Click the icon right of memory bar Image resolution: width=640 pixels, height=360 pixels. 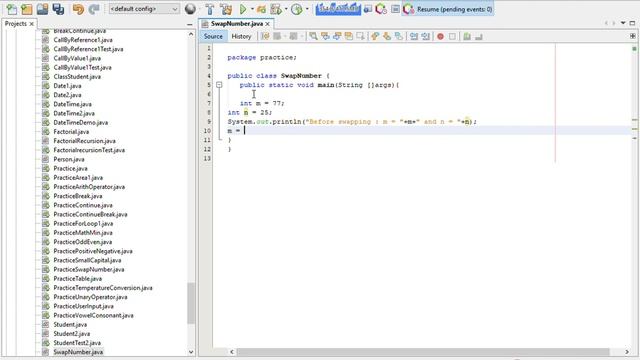pos(367,9)
